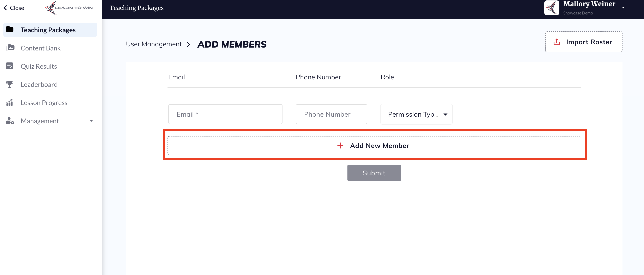Click the Email column header
This screenshot has width=644, height=275.
click(x=176, y=77)
